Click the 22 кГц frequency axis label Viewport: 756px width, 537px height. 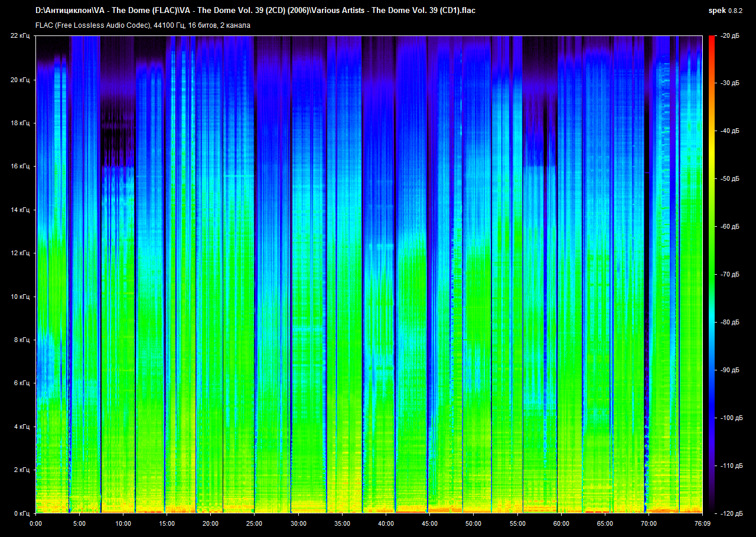[20, 36]
